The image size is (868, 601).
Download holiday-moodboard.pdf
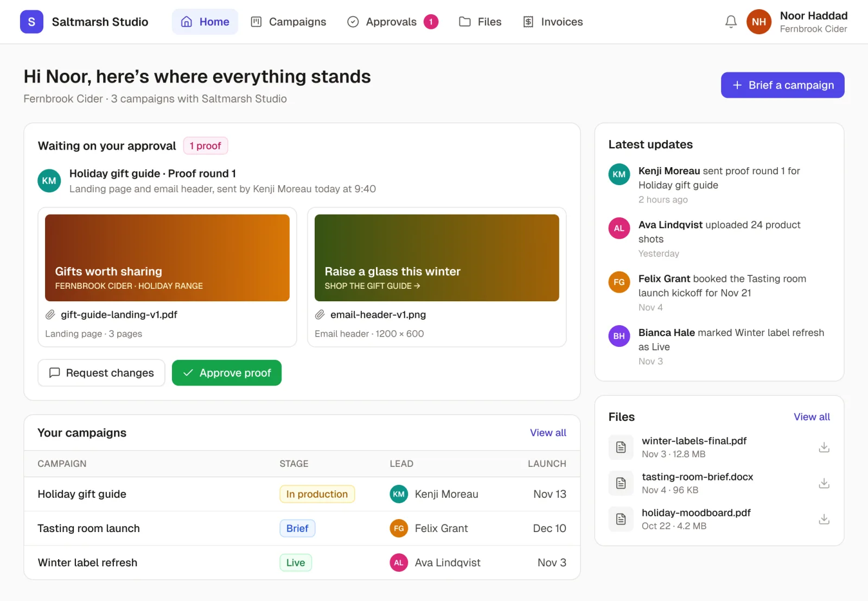(824, 519)
